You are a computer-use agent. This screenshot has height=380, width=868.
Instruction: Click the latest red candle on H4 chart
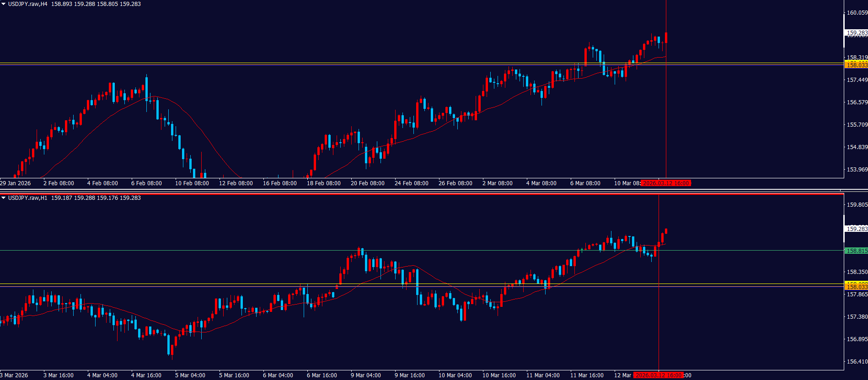point(666,37)
